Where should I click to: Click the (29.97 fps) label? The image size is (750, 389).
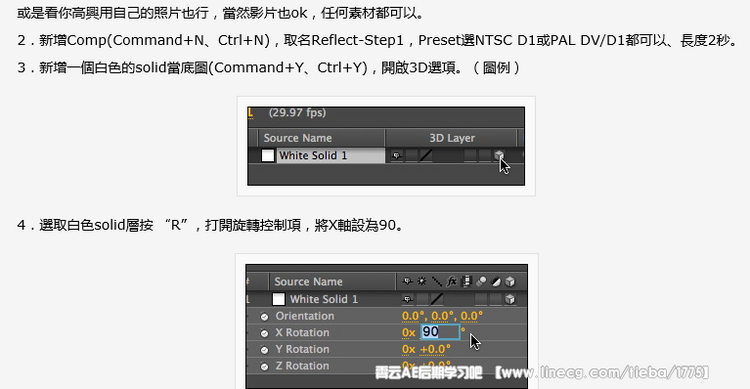coord(297,112)
